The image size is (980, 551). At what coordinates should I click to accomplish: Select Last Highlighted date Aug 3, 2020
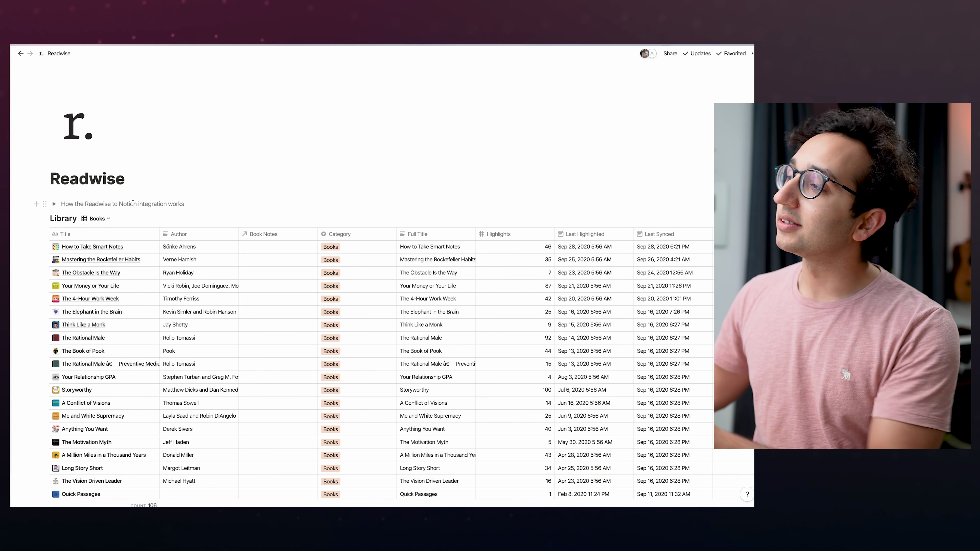(594, 377)
